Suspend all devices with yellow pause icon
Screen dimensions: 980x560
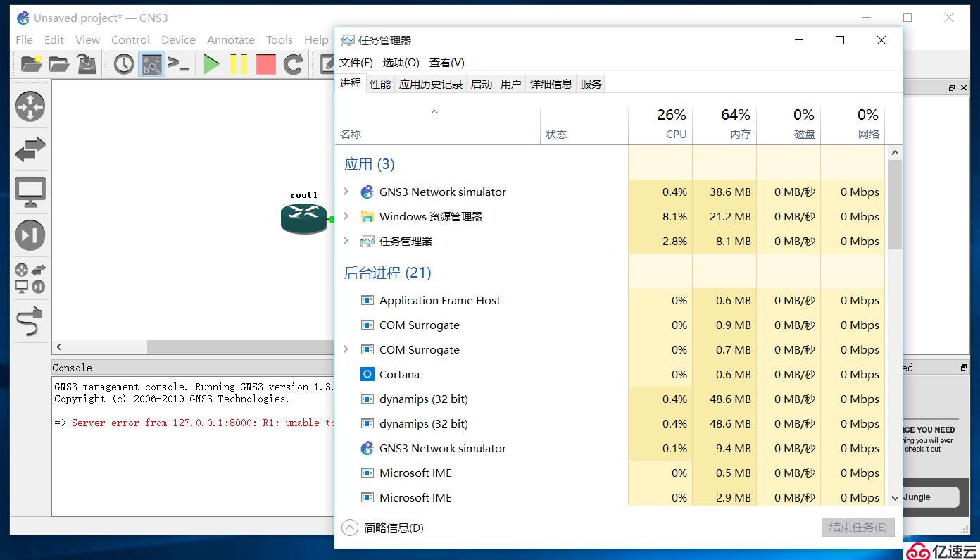pyautogui.click(x=239, y=64)
